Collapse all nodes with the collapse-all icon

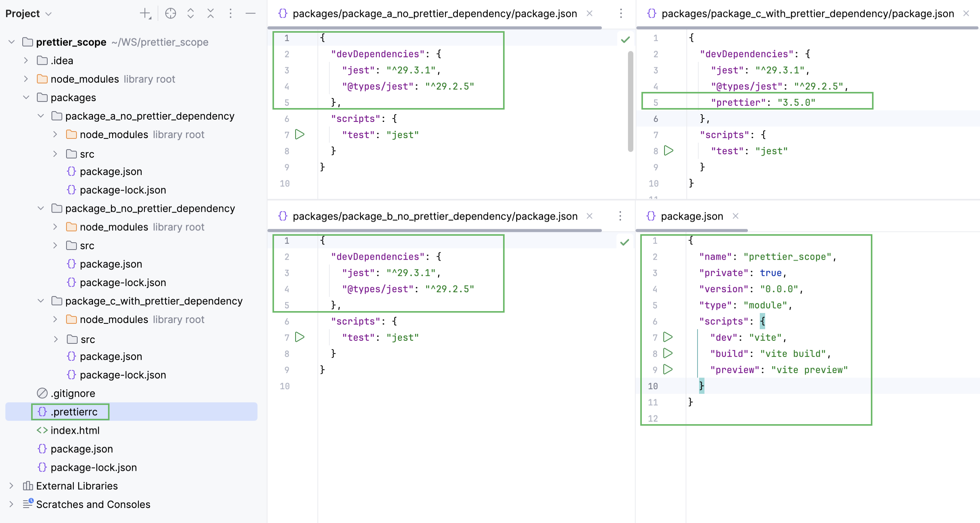tap(211, 13)
